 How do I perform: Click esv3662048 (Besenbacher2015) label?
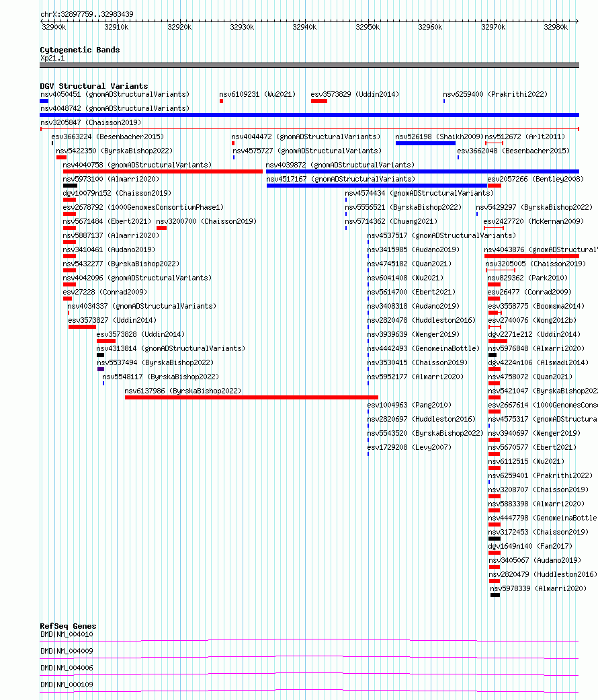[513, 151]
